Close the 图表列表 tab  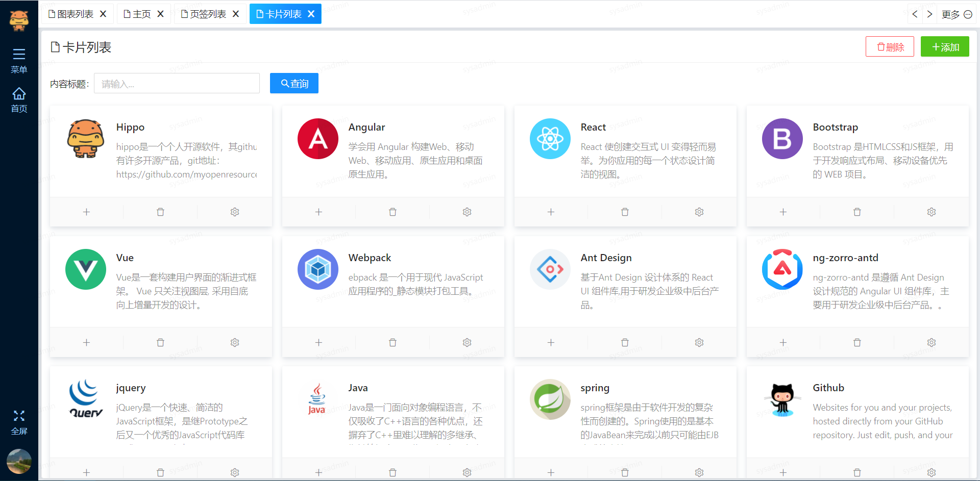tap(103, 14)
